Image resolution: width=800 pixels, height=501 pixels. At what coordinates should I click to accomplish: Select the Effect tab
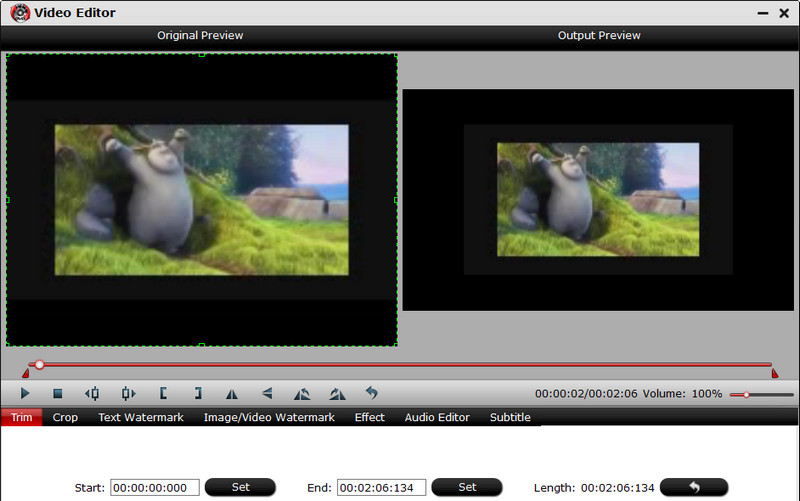coord(369,417)
